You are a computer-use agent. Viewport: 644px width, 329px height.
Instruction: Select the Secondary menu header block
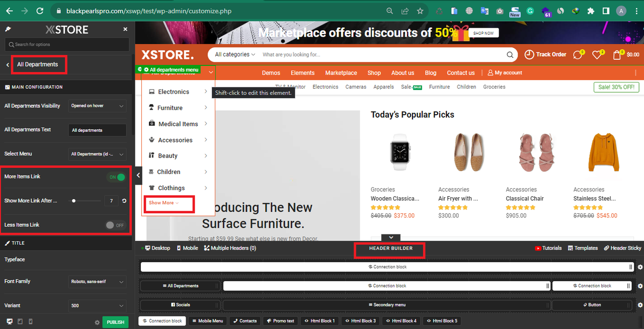pos(387,305)
